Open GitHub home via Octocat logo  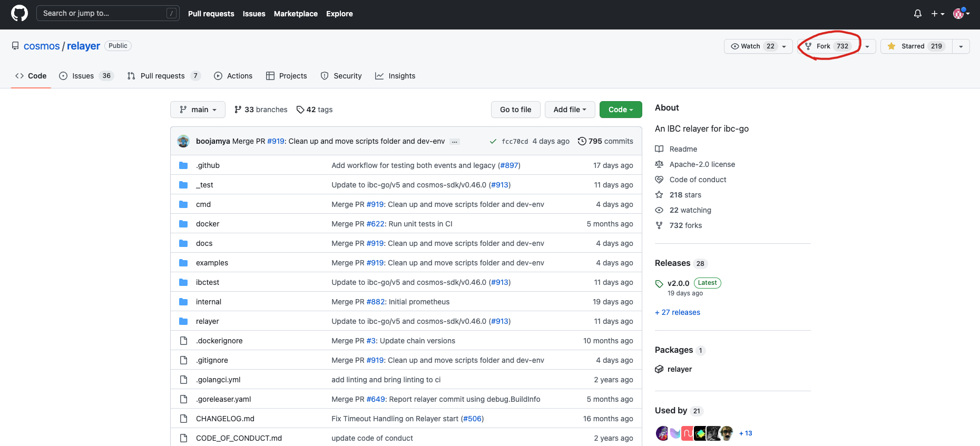(19, 13)
